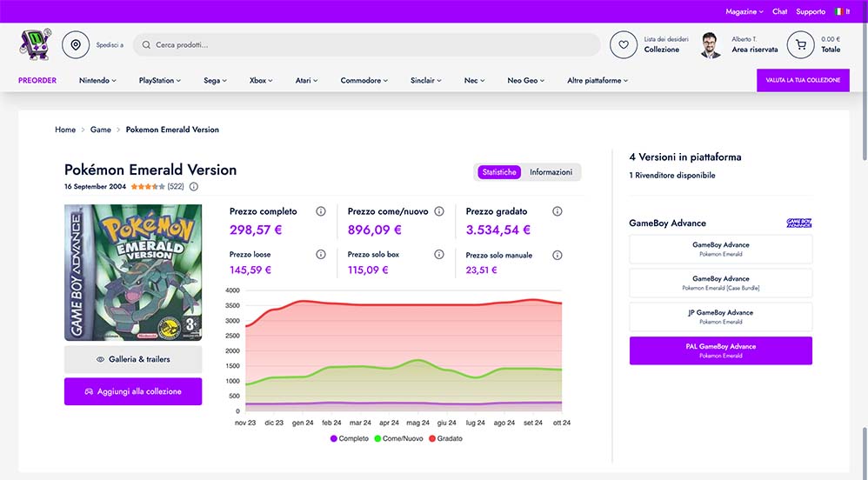Screen dimensions: 868x480
Task: Click Valuta la tua collezione button
Action: click(802, 80)
